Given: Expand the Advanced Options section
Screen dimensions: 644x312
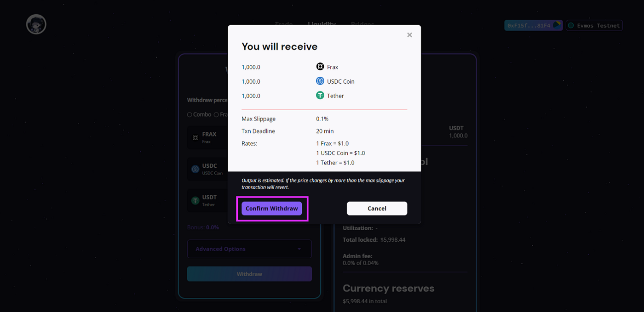Looking at the screenshot, I should [249, 249].
